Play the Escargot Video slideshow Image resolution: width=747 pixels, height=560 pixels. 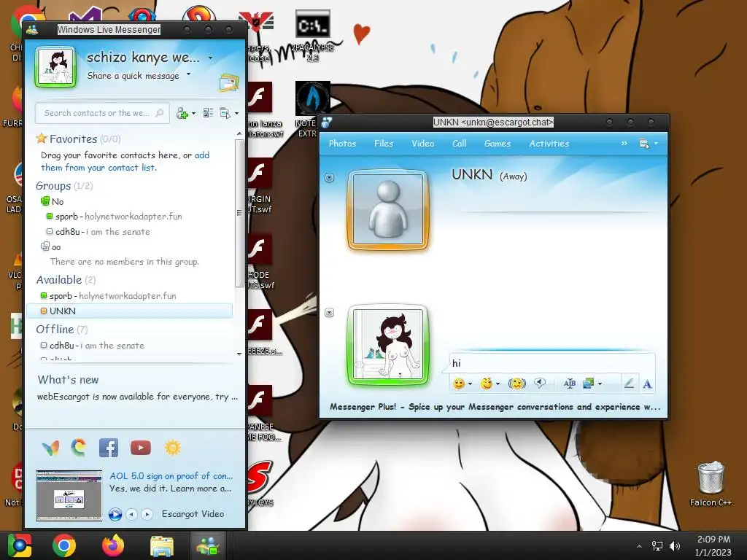tap(115, 514)
